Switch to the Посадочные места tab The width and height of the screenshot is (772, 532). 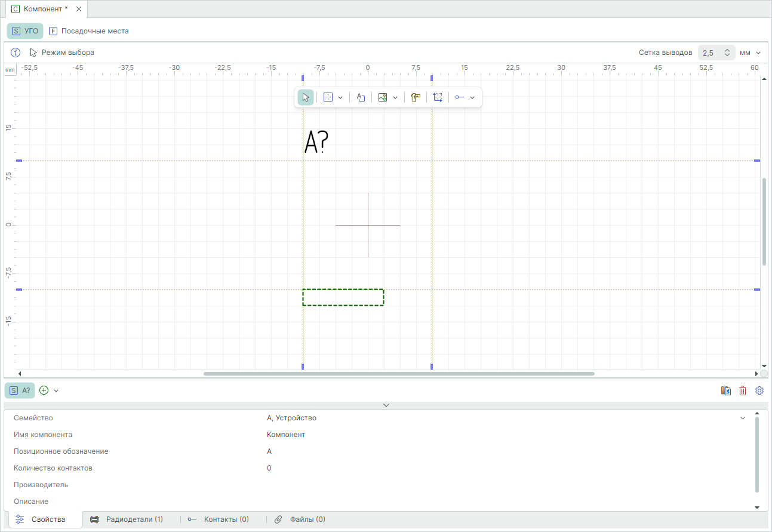89,31
